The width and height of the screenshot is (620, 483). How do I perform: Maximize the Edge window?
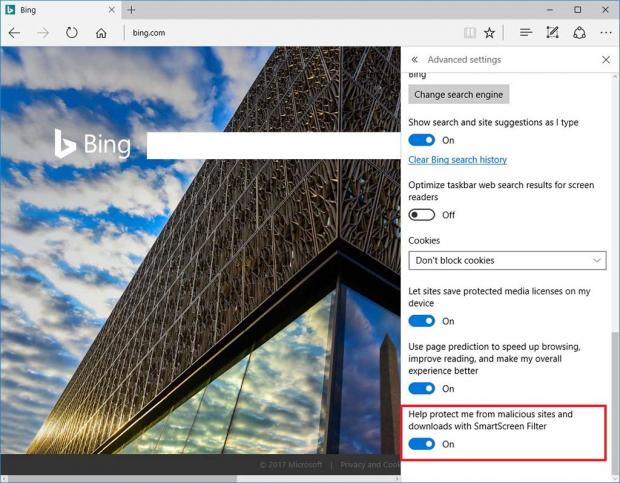coord(578,10)
